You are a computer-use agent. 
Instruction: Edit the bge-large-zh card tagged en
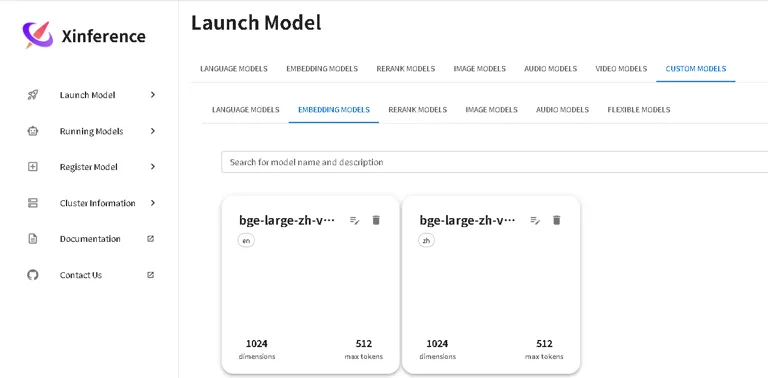pos(355,220)
